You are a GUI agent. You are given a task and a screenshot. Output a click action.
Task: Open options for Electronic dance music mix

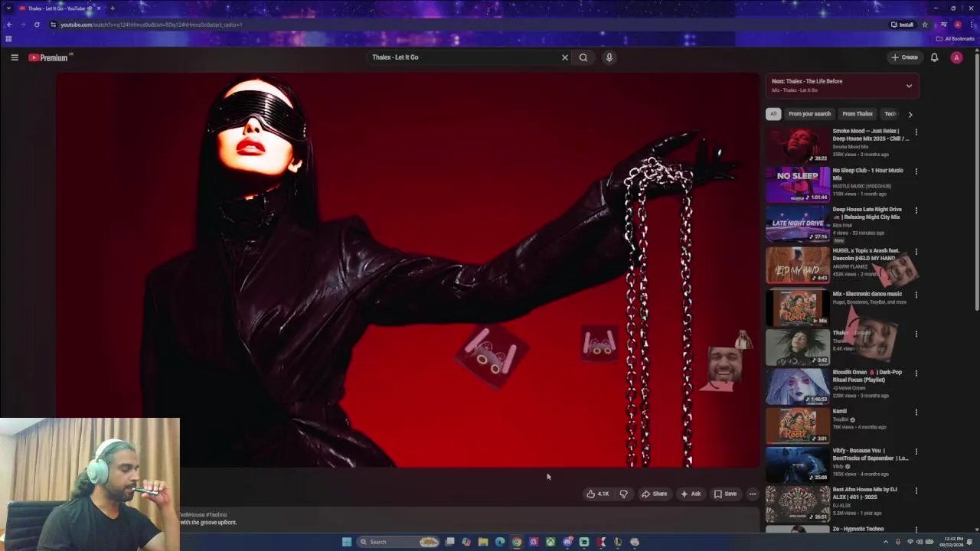click(x=916, y=295)
